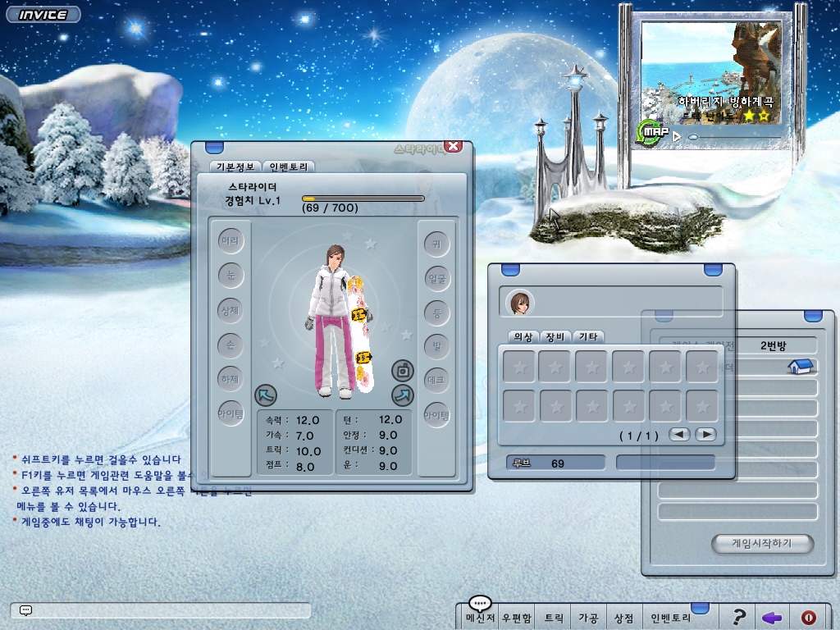Open 인벤토리 from bottom menu
This screenshot has width=840, height=630.
coord(671,619)
